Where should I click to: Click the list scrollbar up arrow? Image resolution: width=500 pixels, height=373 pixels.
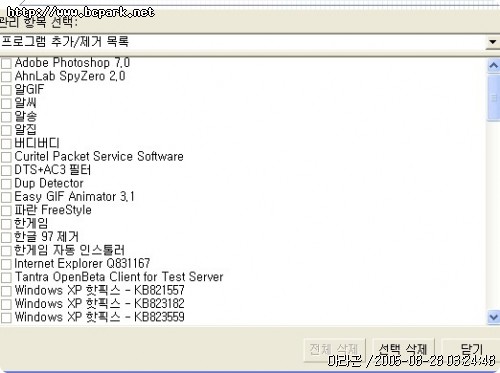pos(494,66)
